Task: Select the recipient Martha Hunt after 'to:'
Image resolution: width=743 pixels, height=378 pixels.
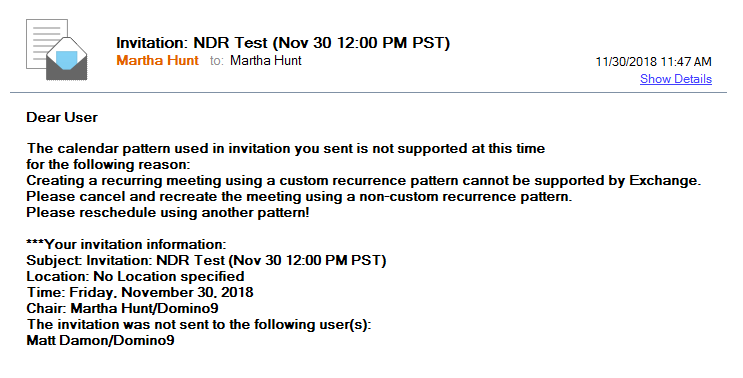Action: pyautogui.click(x=265, y=61)
